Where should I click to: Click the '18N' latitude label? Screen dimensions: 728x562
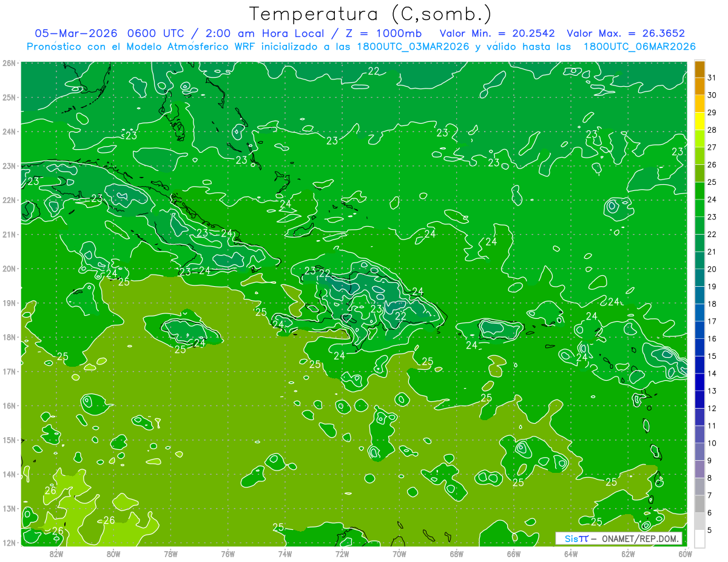tap(9, 337)
